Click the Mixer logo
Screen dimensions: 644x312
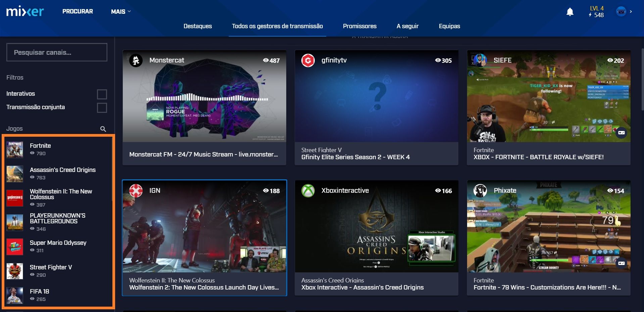pos(25,11)
